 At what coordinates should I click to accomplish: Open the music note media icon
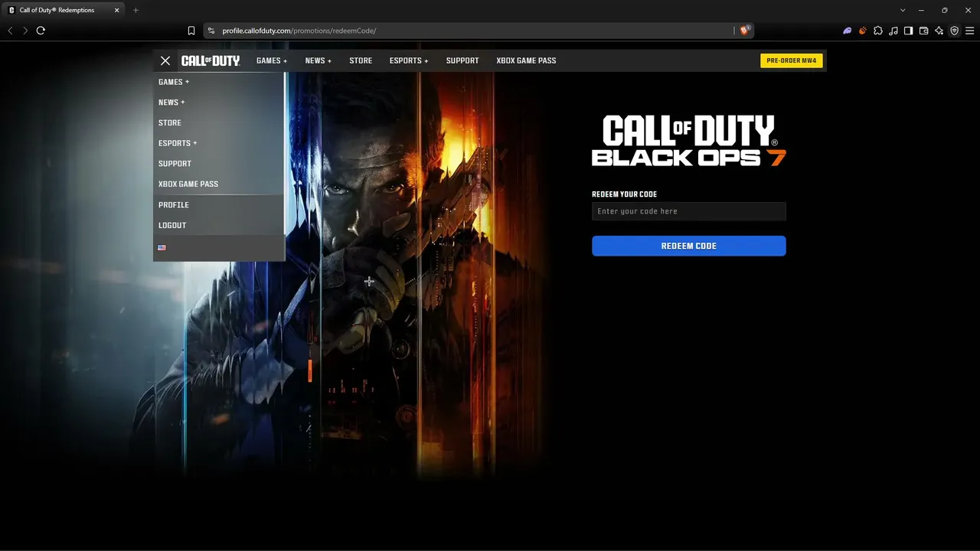(x=893, y=31)
